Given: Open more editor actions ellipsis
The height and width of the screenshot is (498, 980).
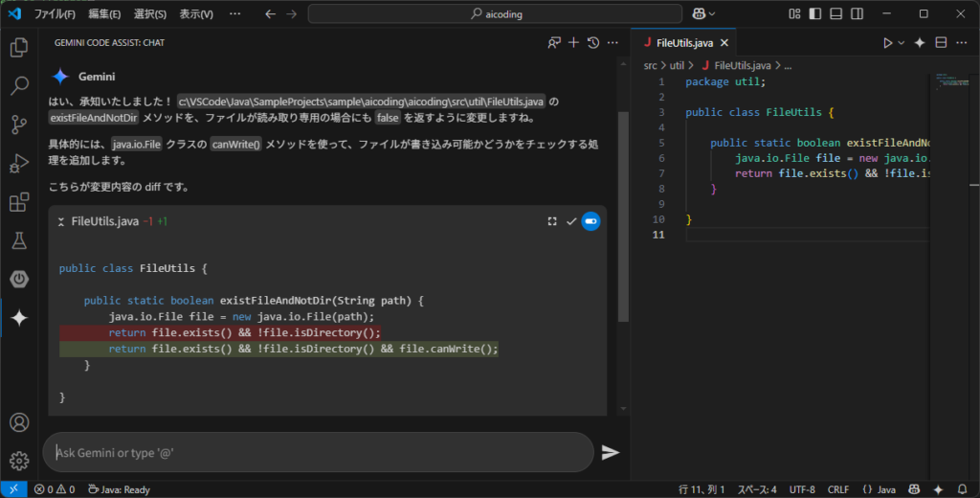Looking at the screenshot, I should click(x=962, y=43).
